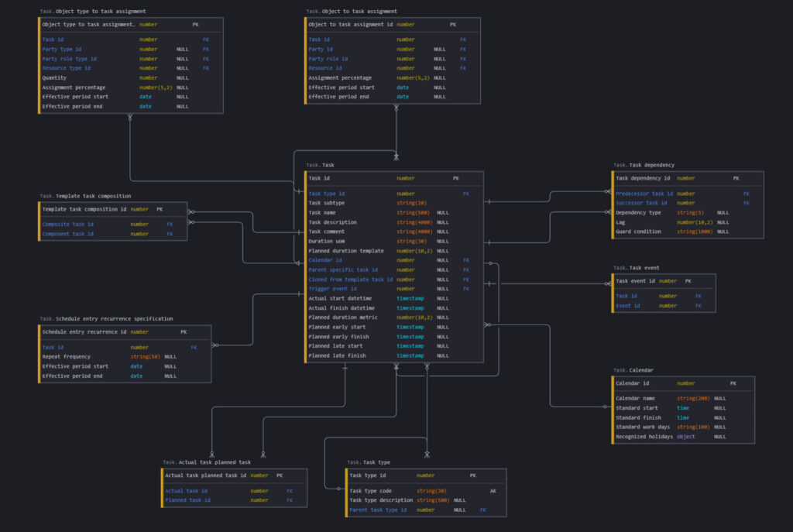Select the Planned task id foreign key

pyautogui.click(x=187, y=500)
